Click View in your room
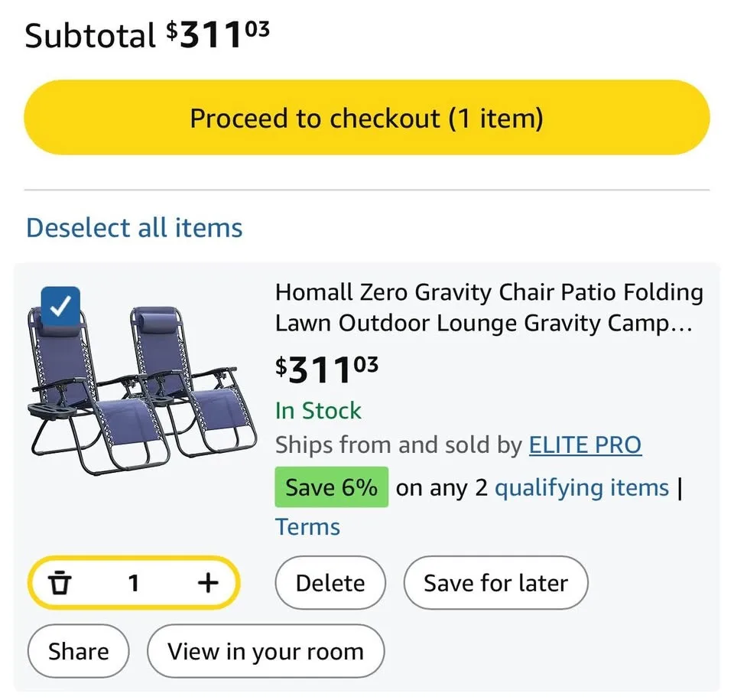 click(x=265, y=652)
